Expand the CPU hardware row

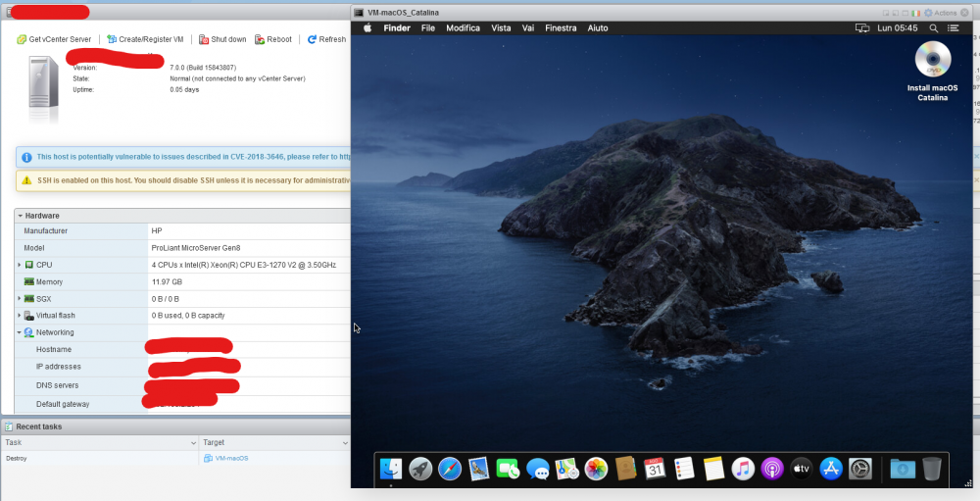20,265
